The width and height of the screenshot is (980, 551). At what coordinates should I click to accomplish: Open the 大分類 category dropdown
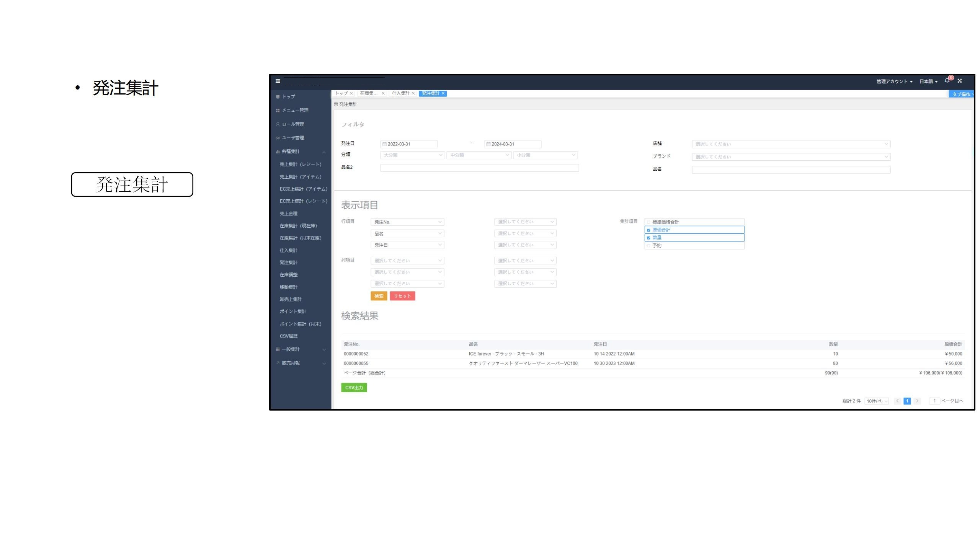(x=412, y=155)
